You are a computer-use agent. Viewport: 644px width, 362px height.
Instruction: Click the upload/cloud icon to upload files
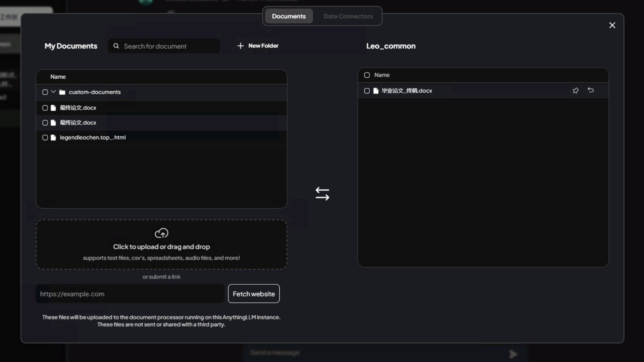[x=161, y=233]
